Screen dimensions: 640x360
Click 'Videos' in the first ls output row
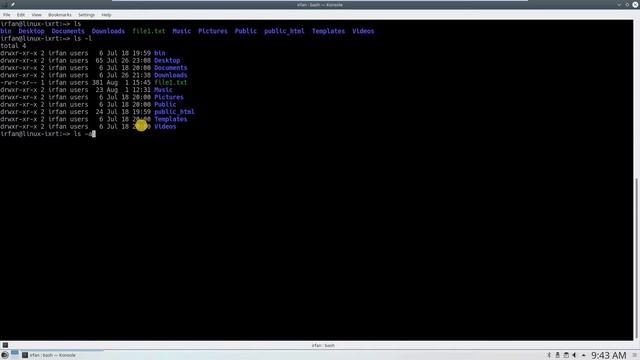coord(363,31)
